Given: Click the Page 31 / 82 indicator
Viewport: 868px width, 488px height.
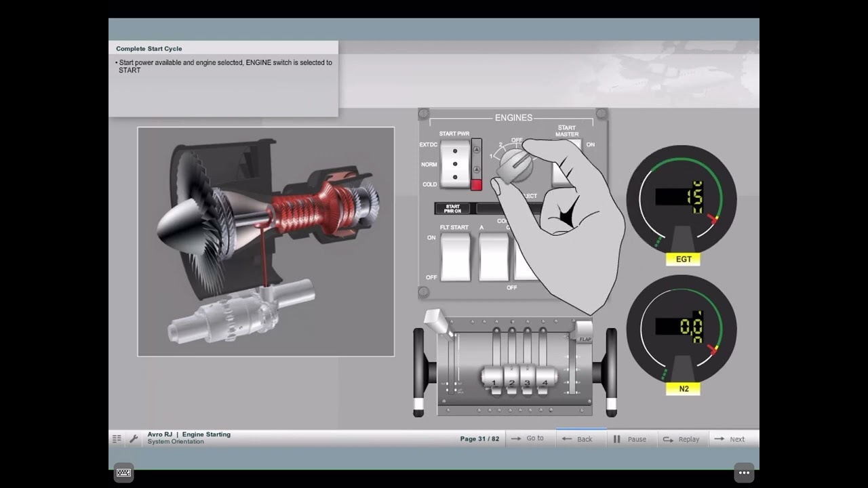Looking at the screenshot, I should [x=479, y=439].
